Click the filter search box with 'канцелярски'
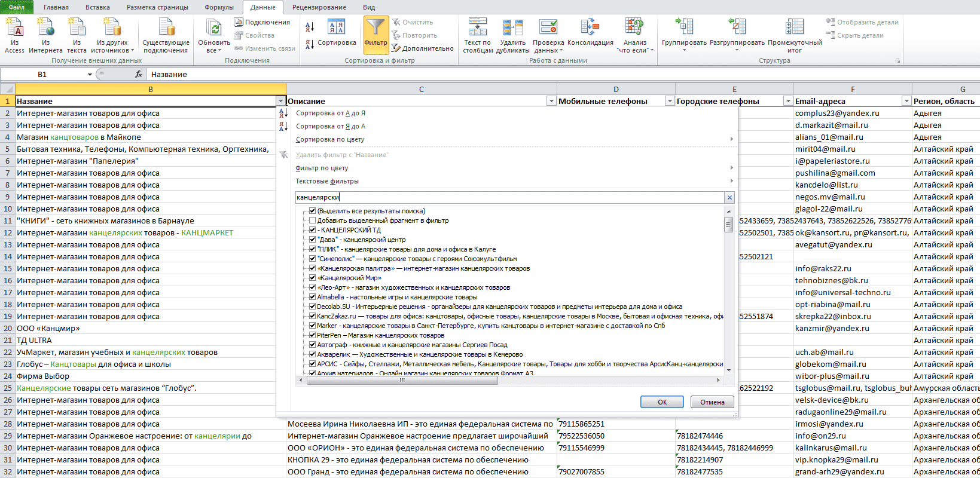Image resolution: width=980 pixels, height=478 pixels. [510, 197]
